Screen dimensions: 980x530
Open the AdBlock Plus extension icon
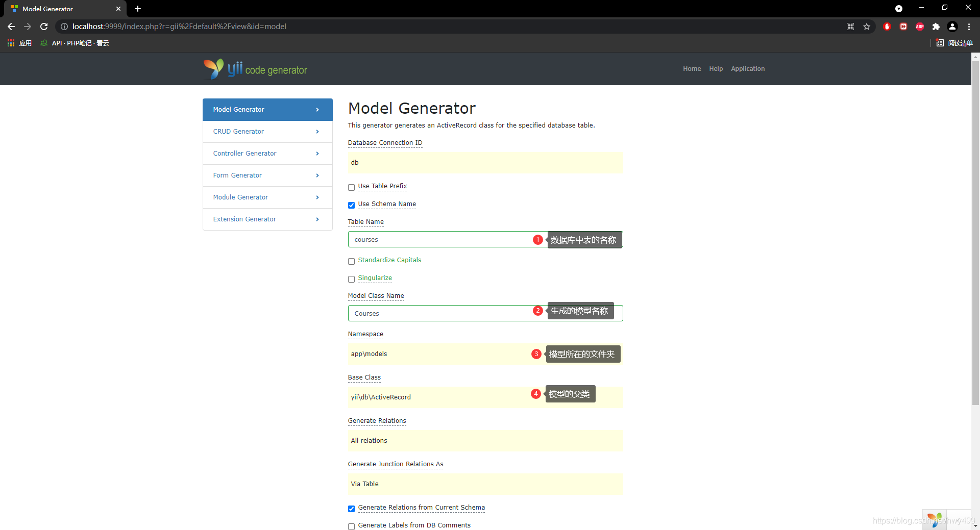point(920,27)
